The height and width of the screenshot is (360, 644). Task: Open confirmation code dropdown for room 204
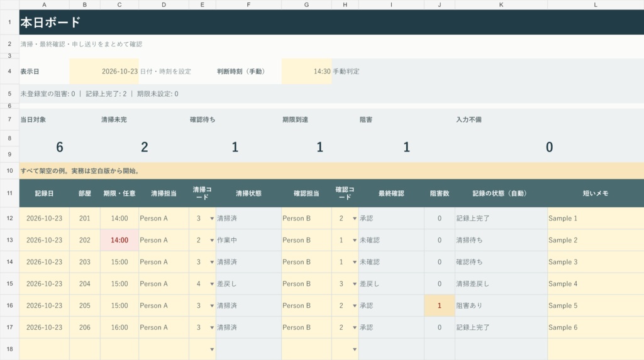pos(355,283)
